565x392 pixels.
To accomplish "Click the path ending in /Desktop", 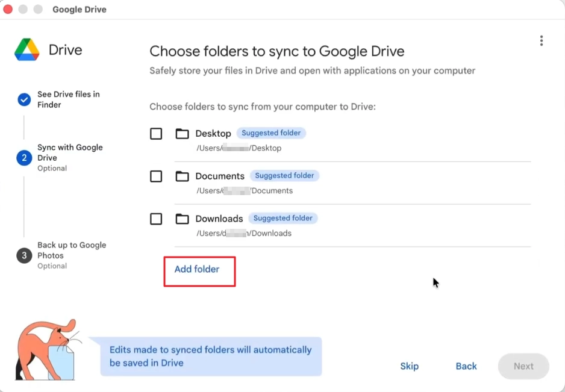I will coord(239,148).
